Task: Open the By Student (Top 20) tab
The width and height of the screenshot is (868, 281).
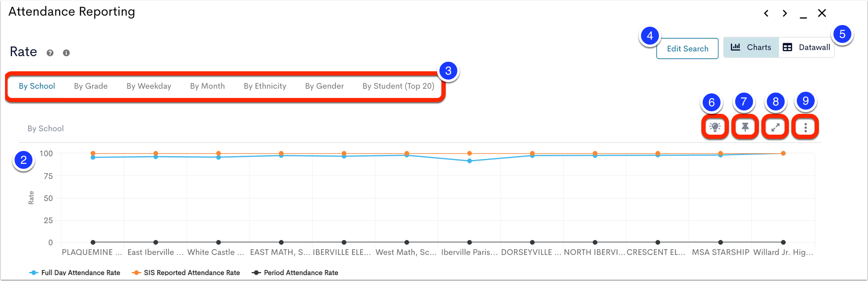Action: click(398, 86)
